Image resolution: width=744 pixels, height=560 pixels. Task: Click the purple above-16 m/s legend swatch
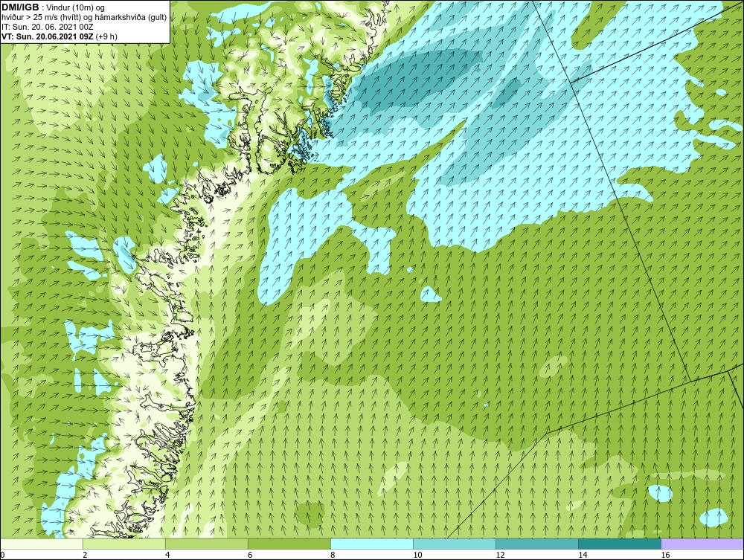click(x=702, y=544)
